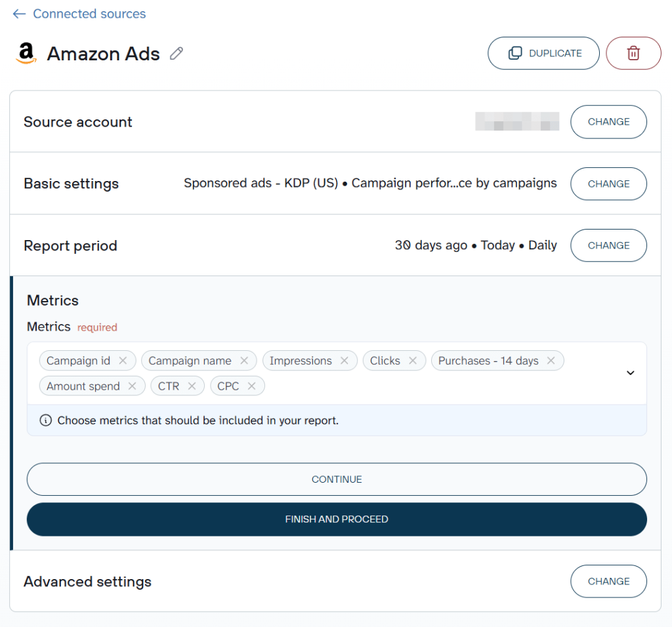Remove the CTR metric

[x=192, y=386]
